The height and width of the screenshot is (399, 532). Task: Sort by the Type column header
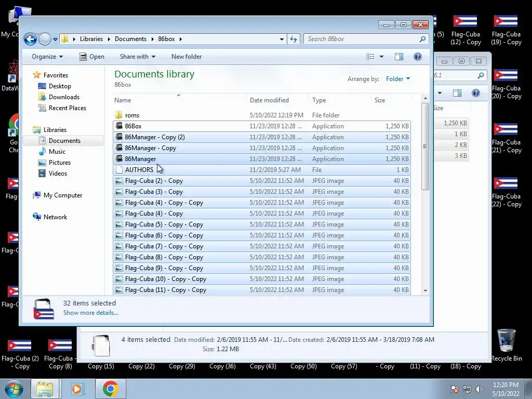click(x=340, y=100)
